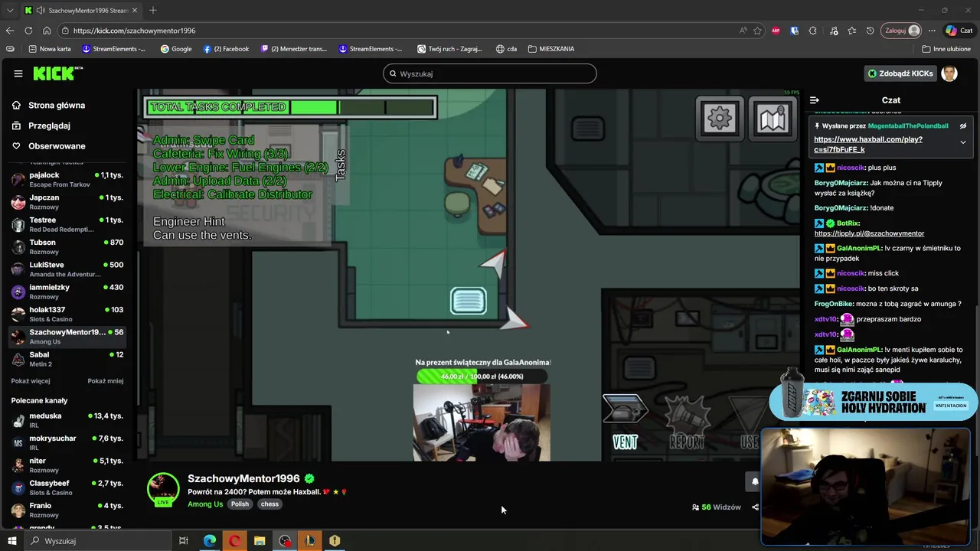This screenshot has width=980, height=551.
Task: Open the ABP adblock extension icon
Action: [776, 31]
